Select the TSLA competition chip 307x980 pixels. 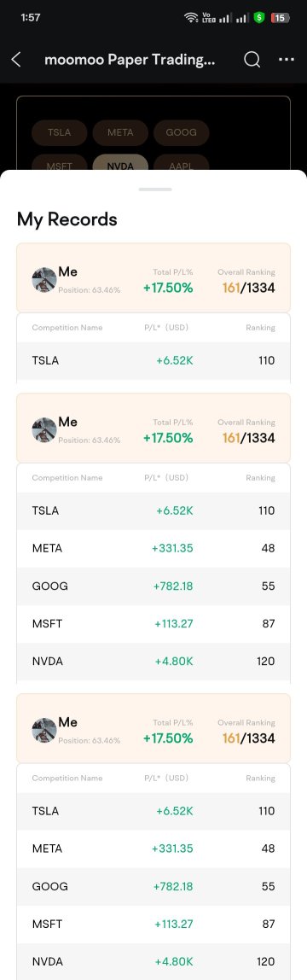(60, 132)
